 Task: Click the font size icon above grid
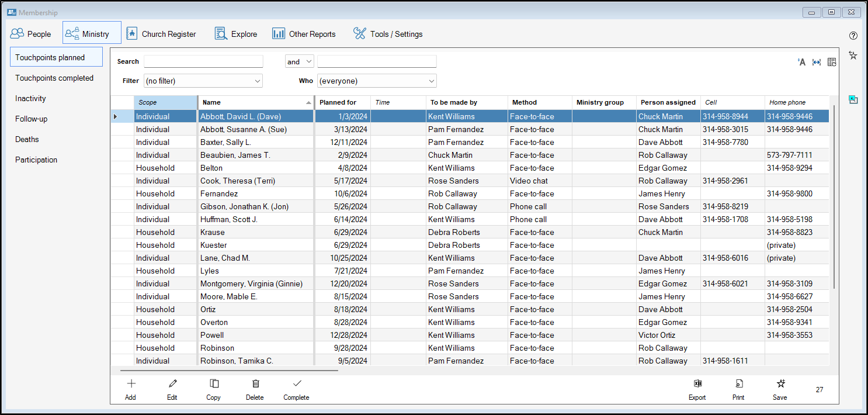point(801,62)
